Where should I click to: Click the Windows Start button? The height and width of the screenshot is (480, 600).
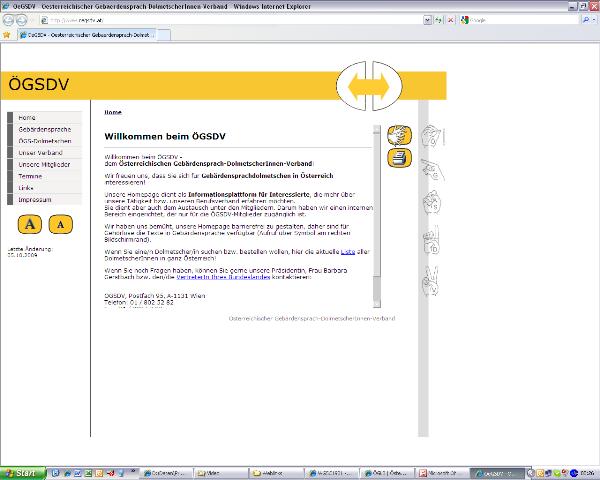tap(22, 471)
